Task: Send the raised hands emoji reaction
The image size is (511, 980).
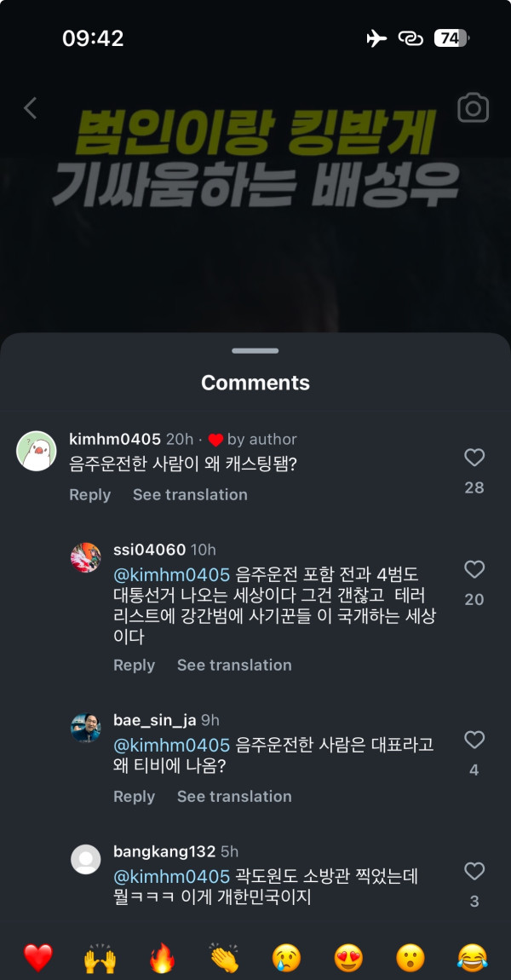Action: [100, 958]
